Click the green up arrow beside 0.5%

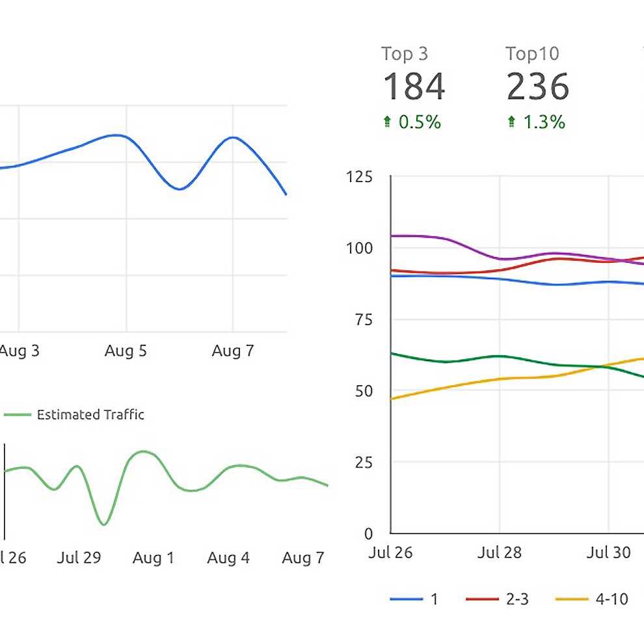[x=388, y=122]
